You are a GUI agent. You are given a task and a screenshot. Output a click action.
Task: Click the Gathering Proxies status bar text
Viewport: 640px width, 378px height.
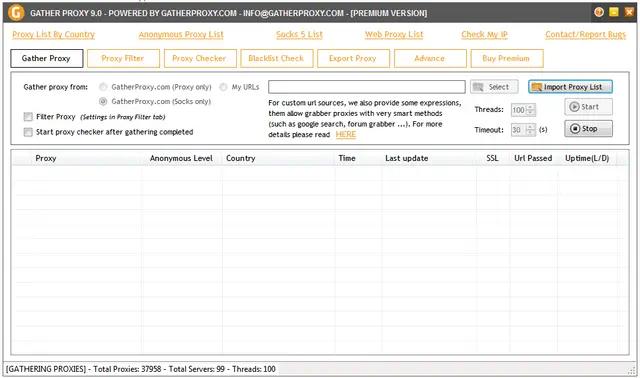point(141,369)
